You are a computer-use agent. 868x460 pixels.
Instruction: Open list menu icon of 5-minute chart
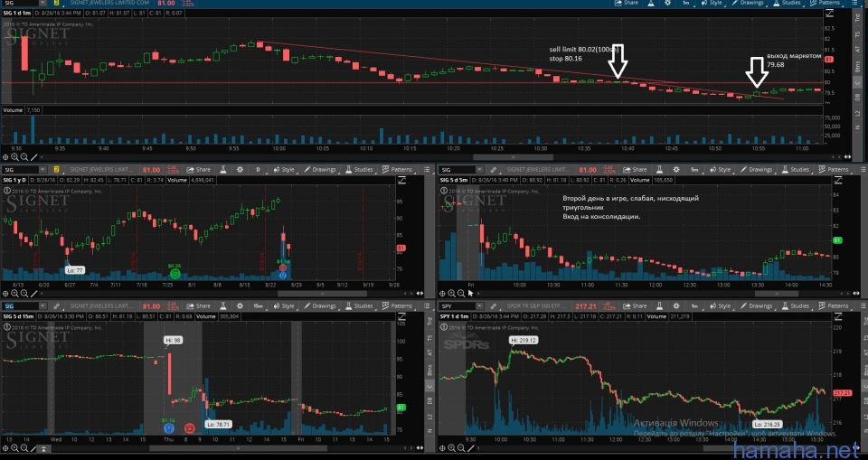click(x=863, y=169)
